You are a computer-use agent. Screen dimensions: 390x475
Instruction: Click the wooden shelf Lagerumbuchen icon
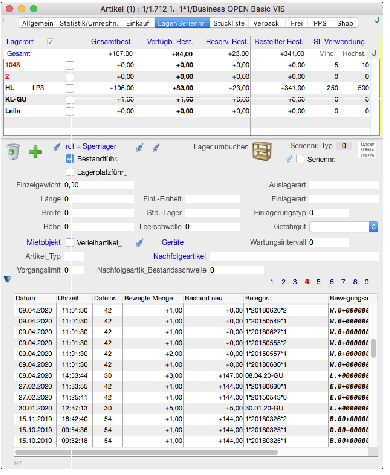[262, 151]
